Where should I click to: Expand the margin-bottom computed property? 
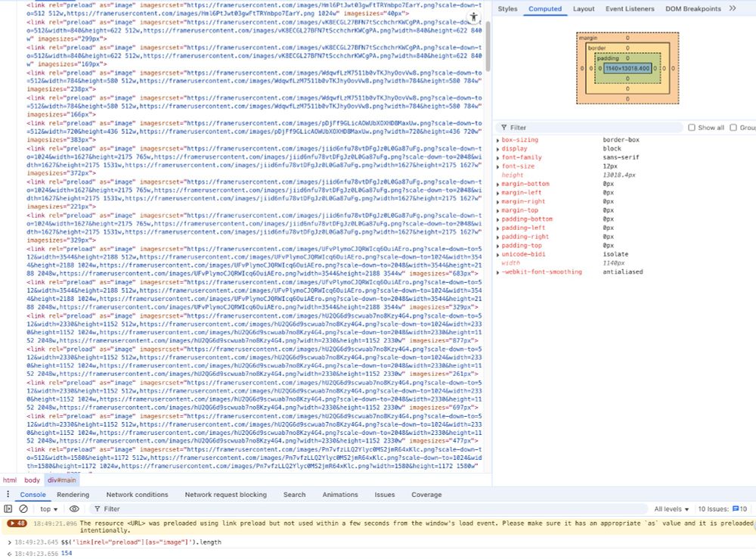[497, 185]
